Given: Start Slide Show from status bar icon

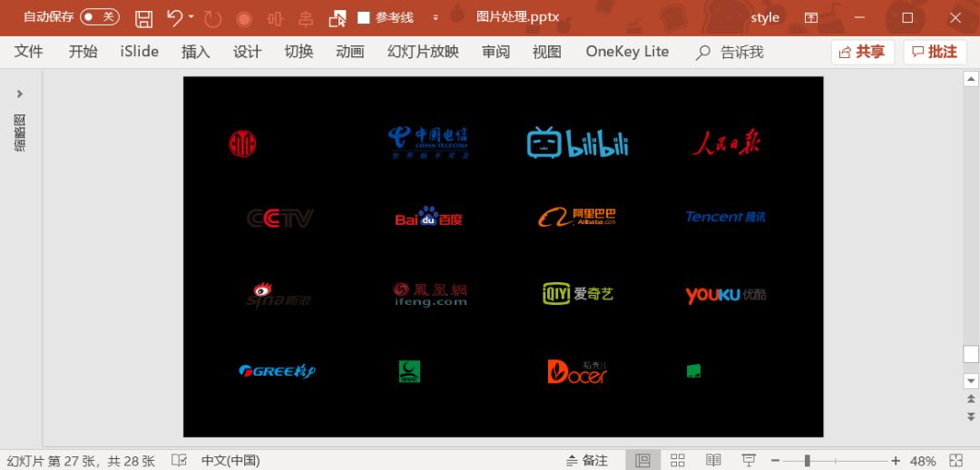Looking at the screenshot, I should [x=748, y=461].
